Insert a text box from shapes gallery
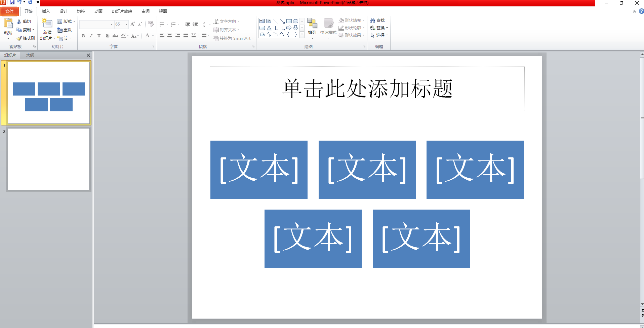 [262, 21]
